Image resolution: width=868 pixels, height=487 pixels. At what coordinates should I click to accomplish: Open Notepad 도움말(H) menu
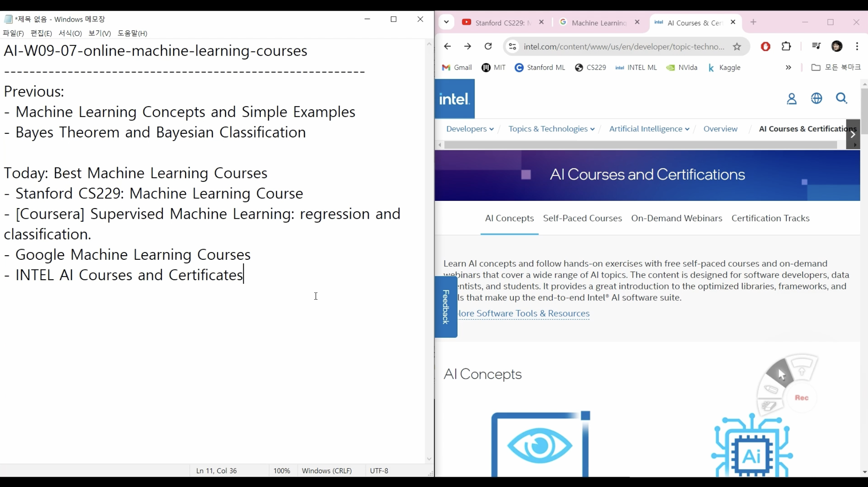coord(132,33)
